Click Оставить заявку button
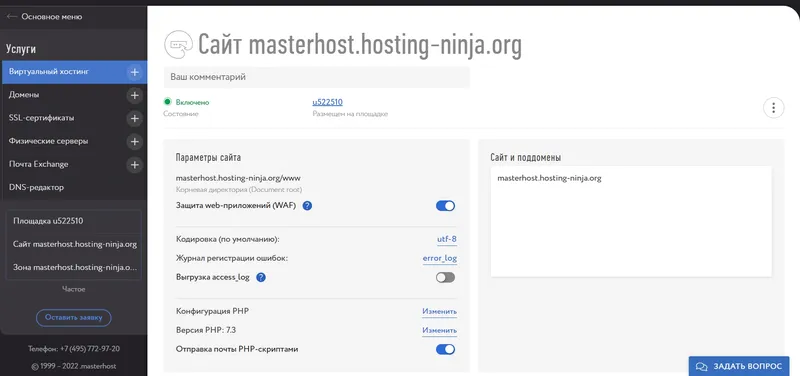Screen dimensions: 800x376 pos(73,317)
